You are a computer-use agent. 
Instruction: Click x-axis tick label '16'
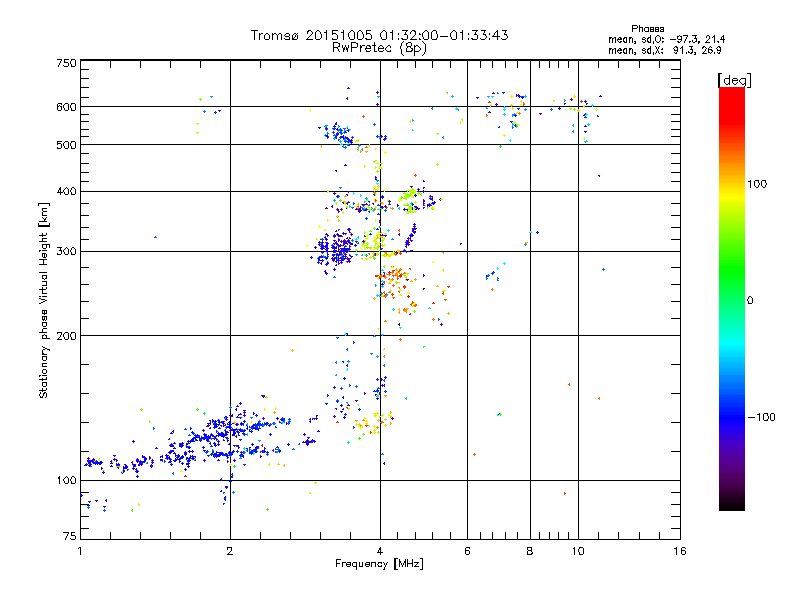[680, 551]
